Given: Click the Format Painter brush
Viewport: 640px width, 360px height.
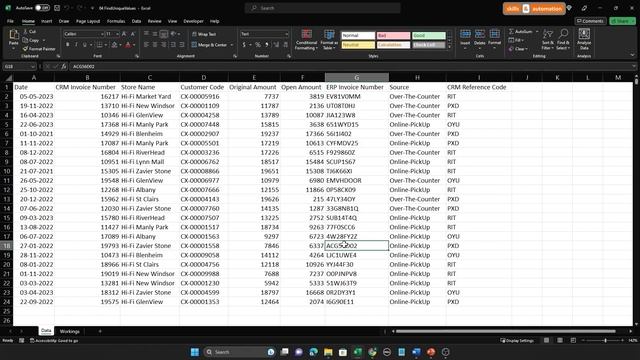Looking at the screenshot, I should click(25, 49).
